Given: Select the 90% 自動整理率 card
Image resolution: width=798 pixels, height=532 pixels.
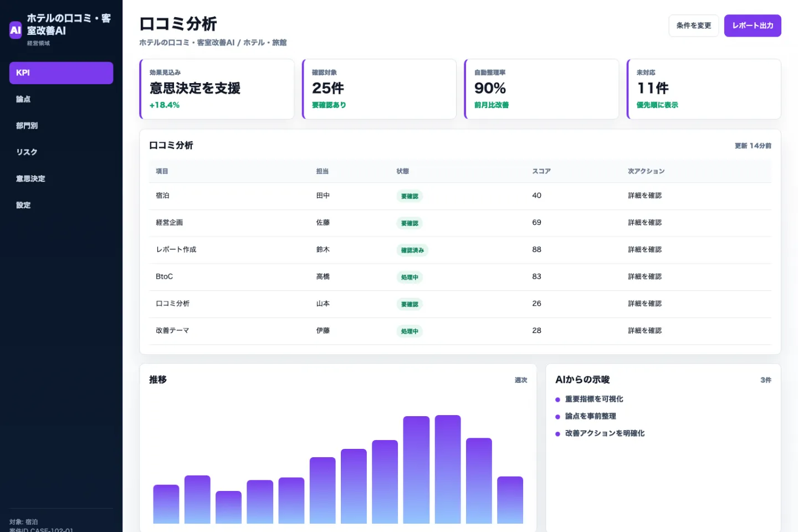Looking at the screenshot, I should tap(541, 89).
